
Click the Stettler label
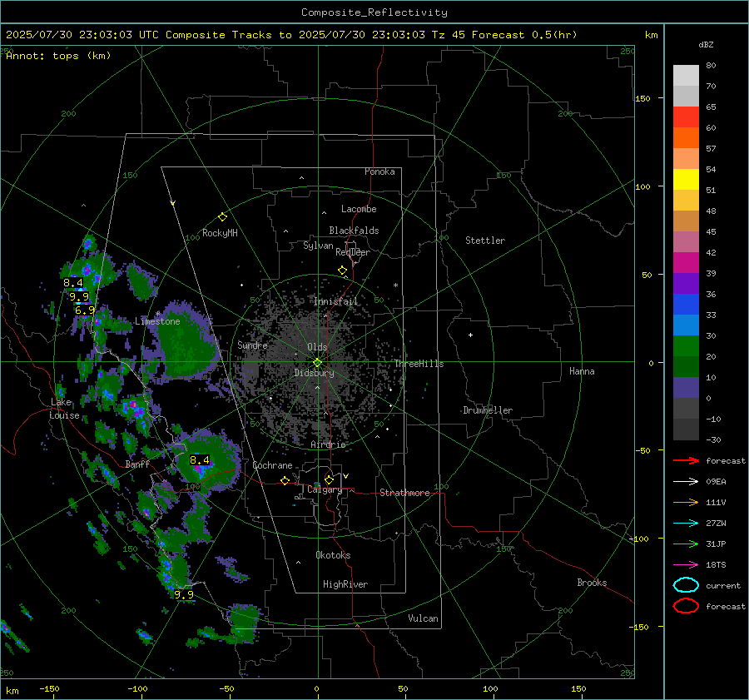tap(485, 241)
